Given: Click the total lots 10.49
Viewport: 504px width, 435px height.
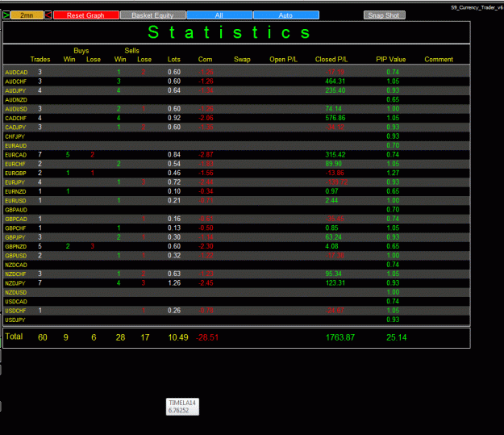Looking at the screenshot, I should (x=178, y=337).
